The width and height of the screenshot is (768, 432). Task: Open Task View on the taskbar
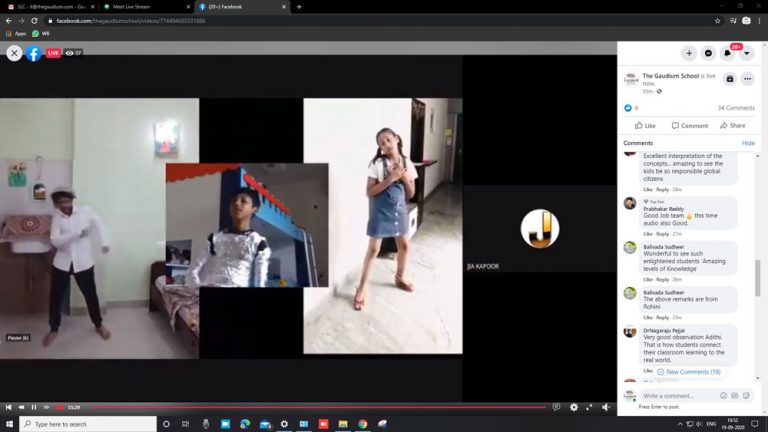pos(185,424)
